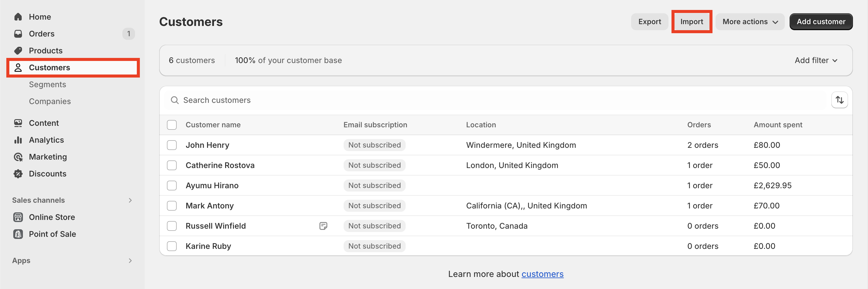Select the John Henry checkbox
The height and width of the screenshot is (289, 868).
[172, 145]
